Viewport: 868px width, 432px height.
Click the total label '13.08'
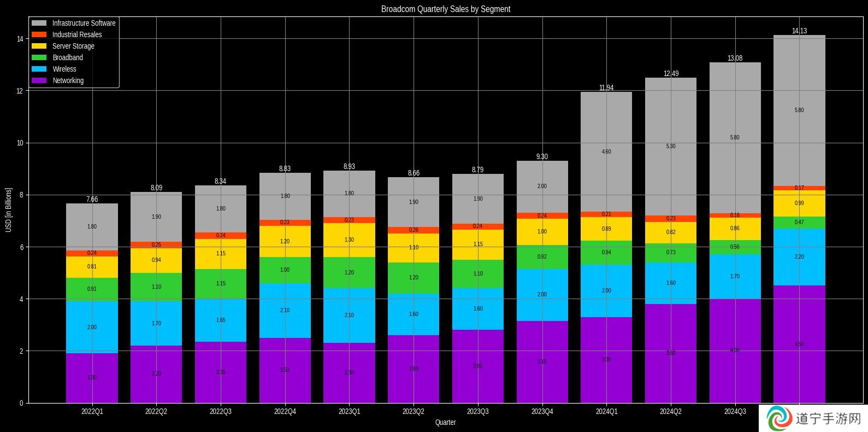pos(735,58)
